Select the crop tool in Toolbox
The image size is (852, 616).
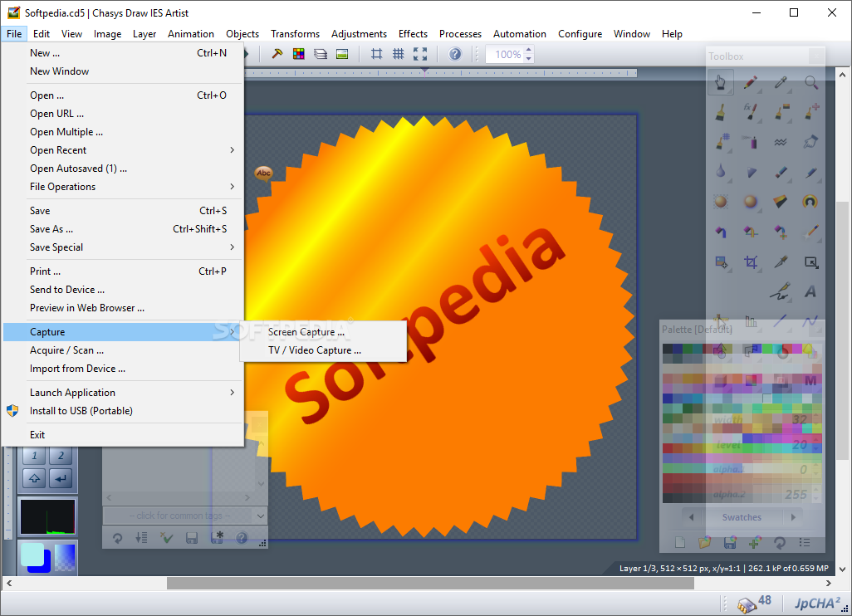pyautogui.click(x=751, y=262)
